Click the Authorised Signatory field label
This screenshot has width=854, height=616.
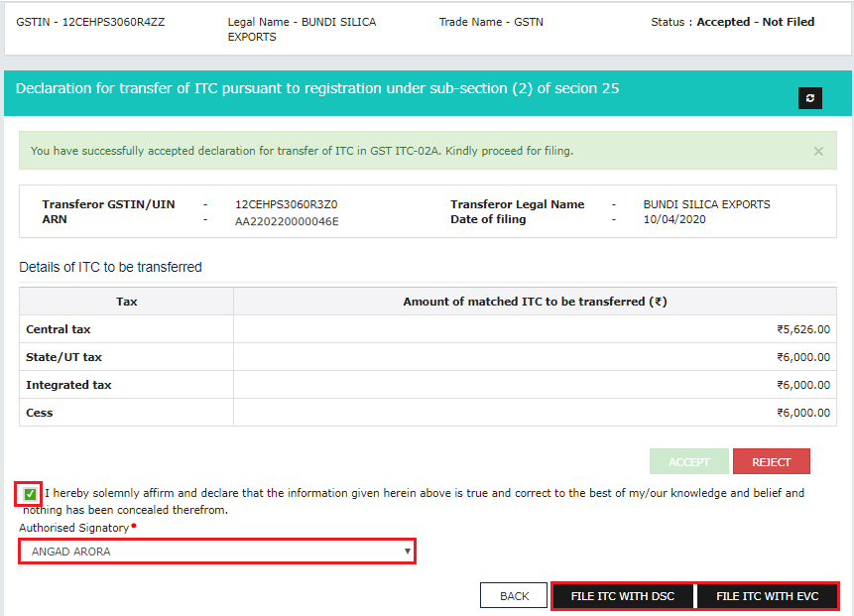pos(74,528)
